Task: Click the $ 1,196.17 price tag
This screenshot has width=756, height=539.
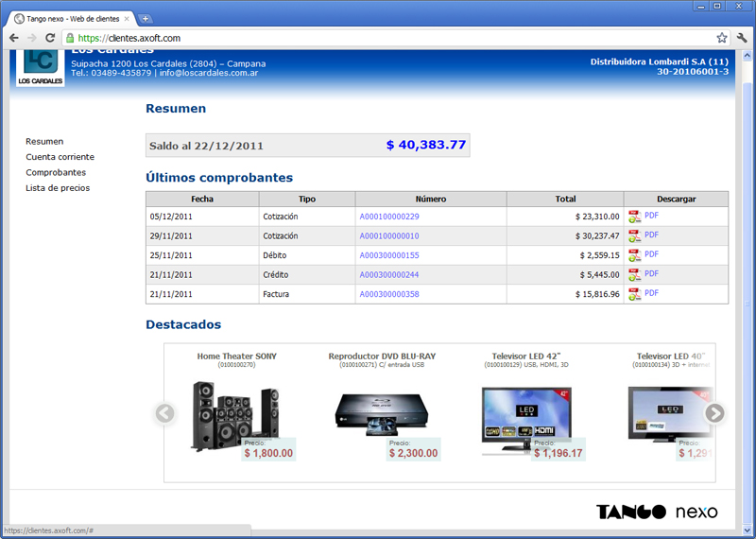Action: click(x=558, y=449)
